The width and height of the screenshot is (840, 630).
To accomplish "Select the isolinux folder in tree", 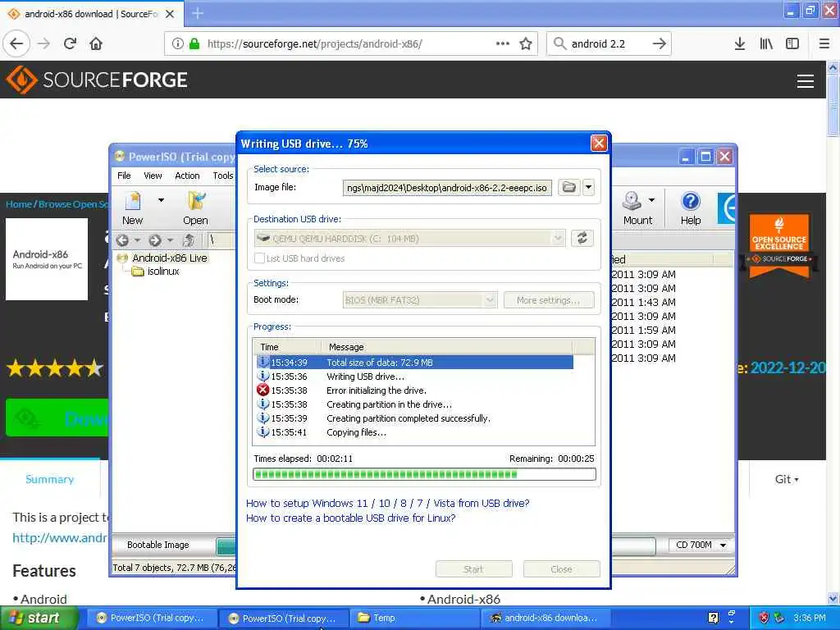I will pyautogui.click(x=163, y=271).
